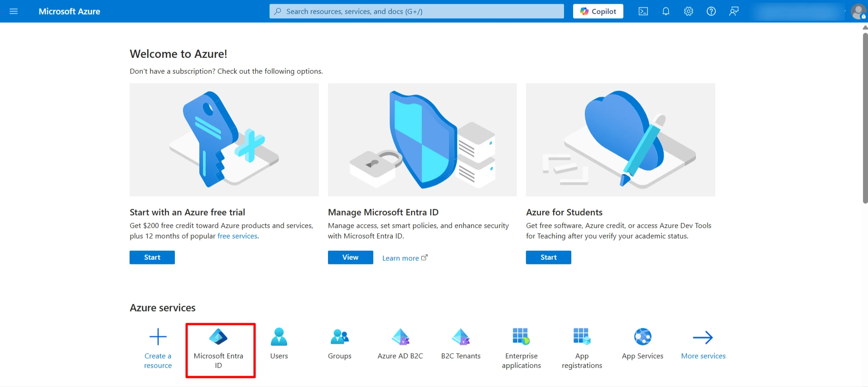
Task: Open Microsoft Entra ID service icon
Action: [218, 337]
